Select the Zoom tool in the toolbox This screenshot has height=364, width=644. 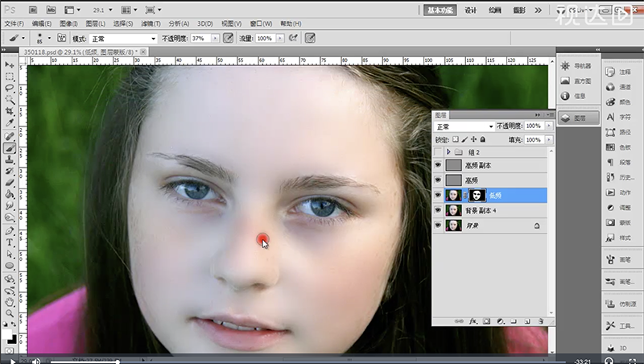click(10, 313)
